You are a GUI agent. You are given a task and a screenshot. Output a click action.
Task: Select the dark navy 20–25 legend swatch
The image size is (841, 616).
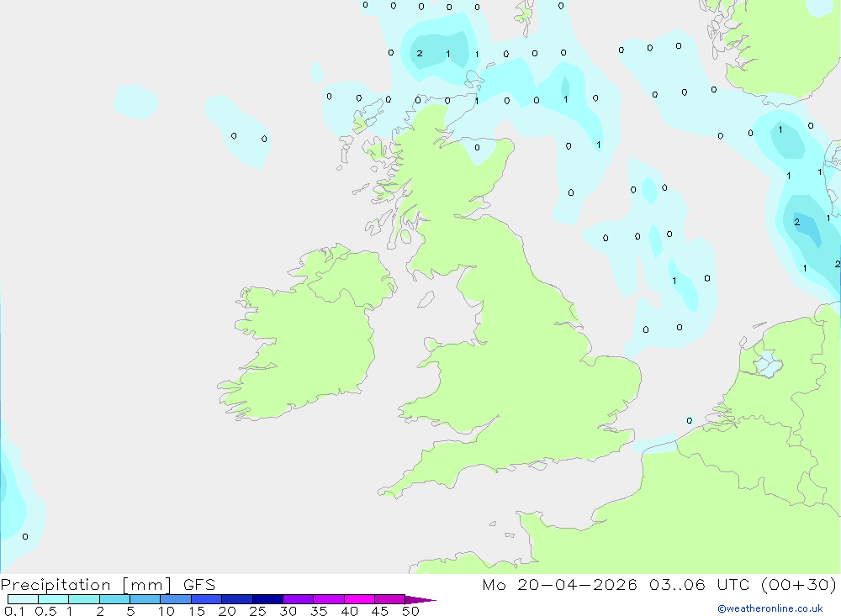tap(236, 599)
